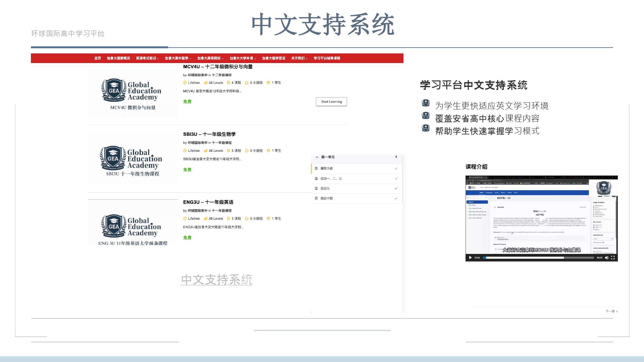Follow the 中文支持系统 underlined link
The image size is (644, 362).
(x=217, y=280)
